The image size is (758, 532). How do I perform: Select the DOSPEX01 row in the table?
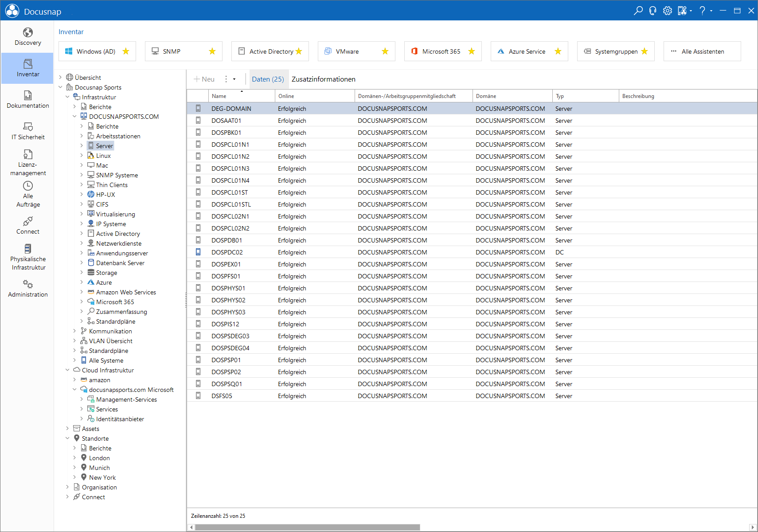[472, 264]
